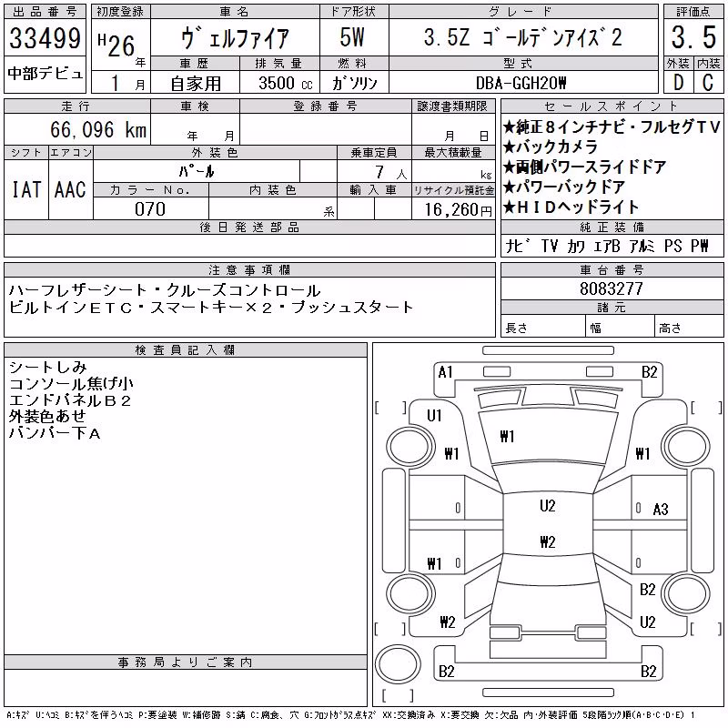Select damage code legend at the bottom
Viewport: 728px width, 728px height.
[350, 715]
